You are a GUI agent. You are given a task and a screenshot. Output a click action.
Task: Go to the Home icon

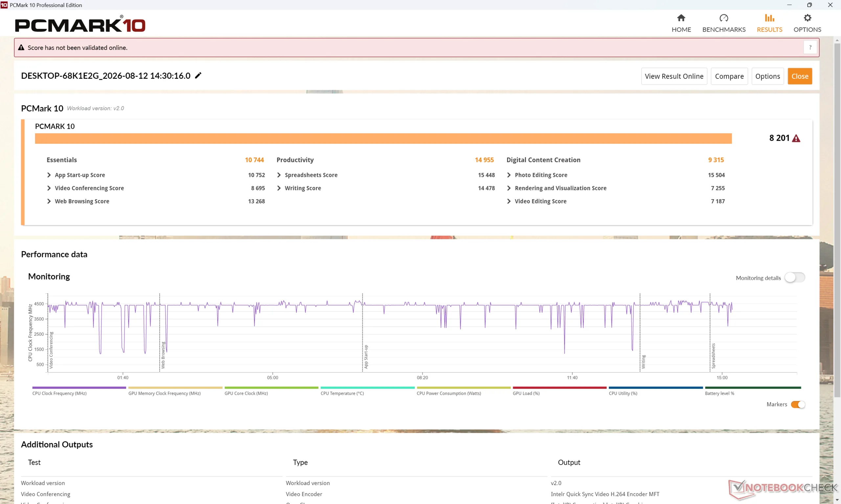(x=681, y=18)
